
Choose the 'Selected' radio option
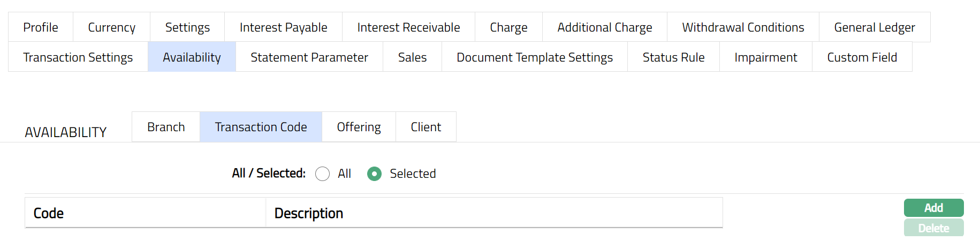click(x=374, y=174)
